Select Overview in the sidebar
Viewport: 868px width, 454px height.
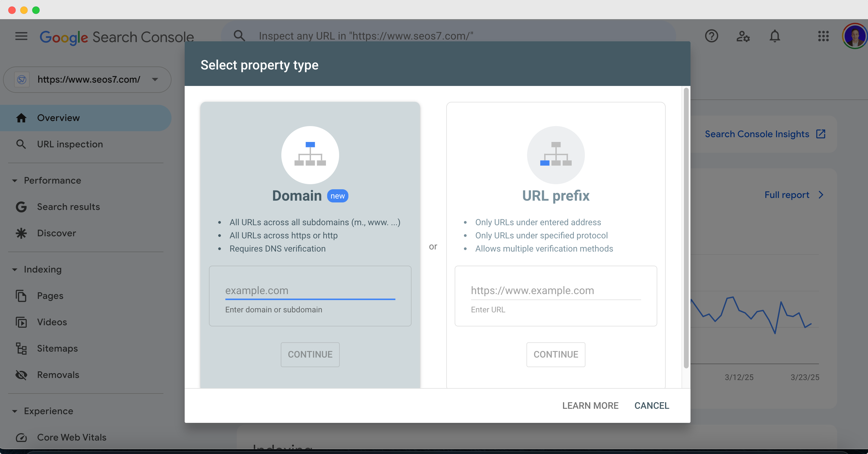click(x=86, y=118)
